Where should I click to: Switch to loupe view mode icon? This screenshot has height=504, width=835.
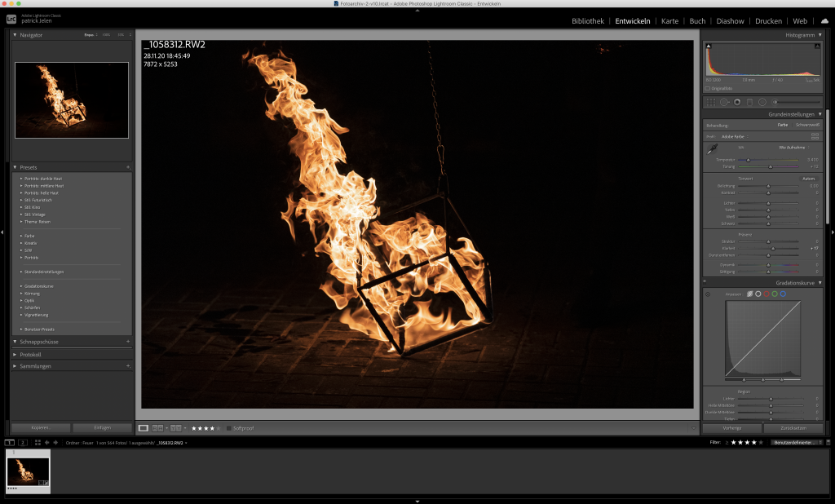144,427
